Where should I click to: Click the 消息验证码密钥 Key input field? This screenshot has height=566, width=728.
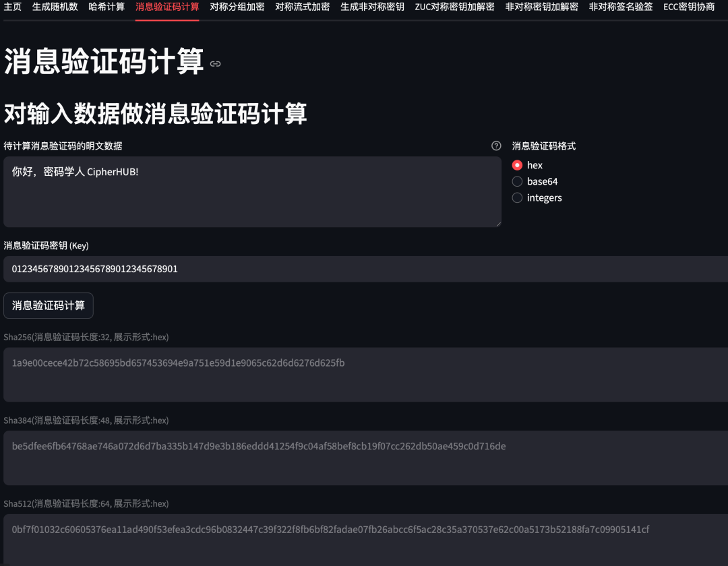[364, 269]
